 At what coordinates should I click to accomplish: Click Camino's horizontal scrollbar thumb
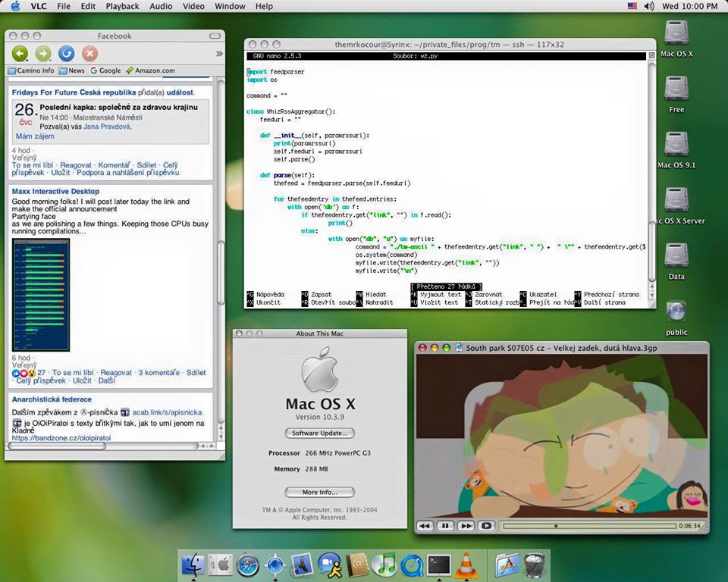point(57,446)
